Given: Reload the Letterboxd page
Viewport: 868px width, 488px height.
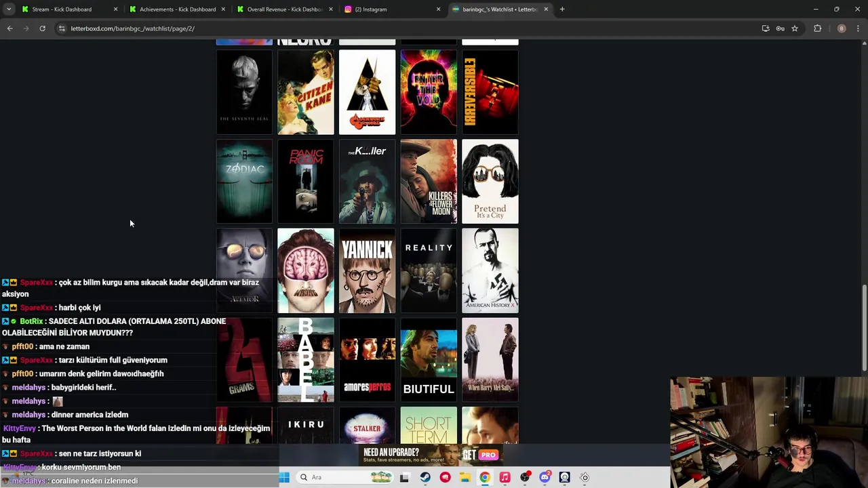Looking at the screenshot, I should (42, 28).
